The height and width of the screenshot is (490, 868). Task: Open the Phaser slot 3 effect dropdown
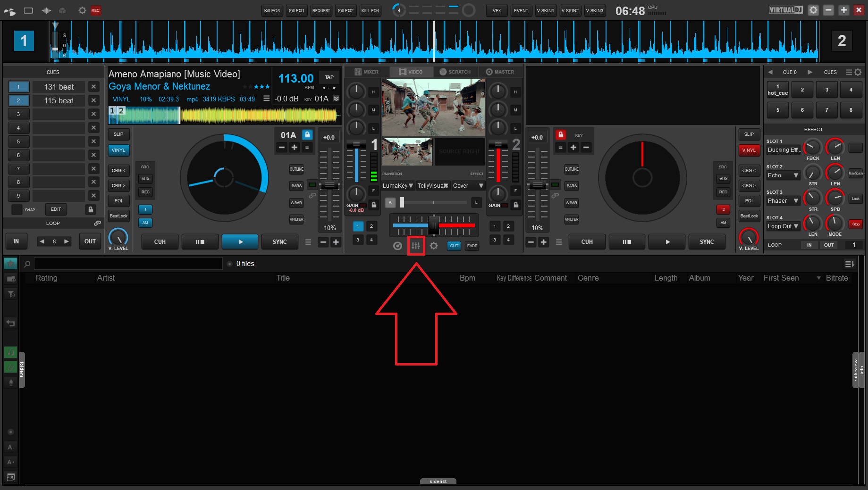(x=783, y=201)
